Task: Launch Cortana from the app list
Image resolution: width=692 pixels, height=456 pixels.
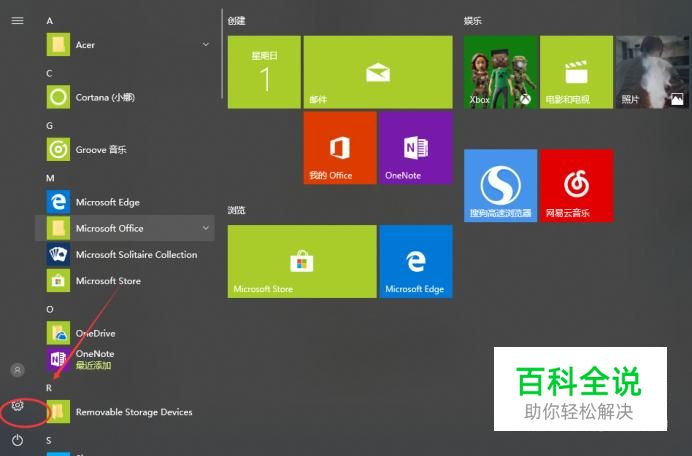Action: click(x=124, y=97)
